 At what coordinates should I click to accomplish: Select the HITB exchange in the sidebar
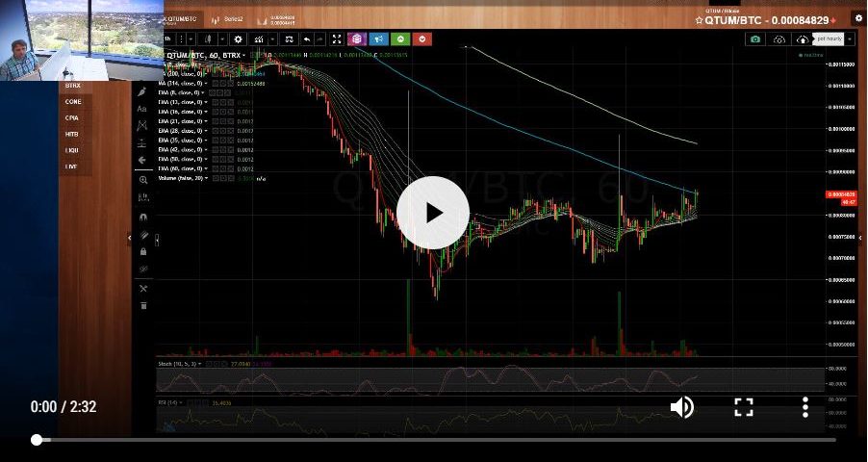click(x=72, y=134)
